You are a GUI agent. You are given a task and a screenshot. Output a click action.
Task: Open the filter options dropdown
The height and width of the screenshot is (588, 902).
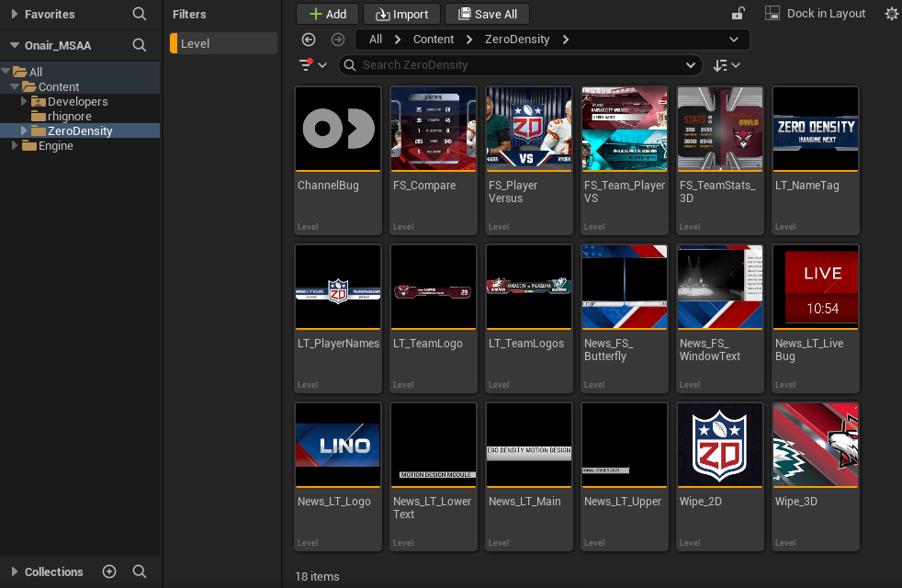click(x=313, y=65)
